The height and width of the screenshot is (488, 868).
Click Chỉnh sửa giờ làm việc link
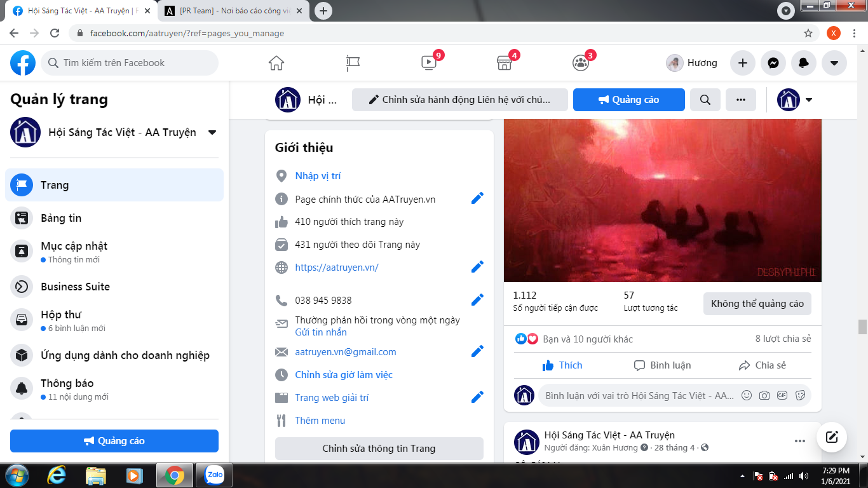click(344, 375)
